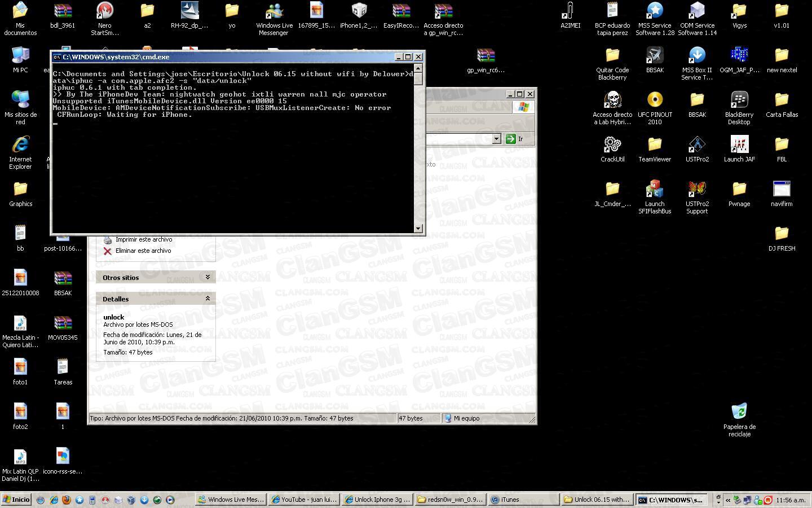Switch to iTunes taskbar item

click(524, 500)
